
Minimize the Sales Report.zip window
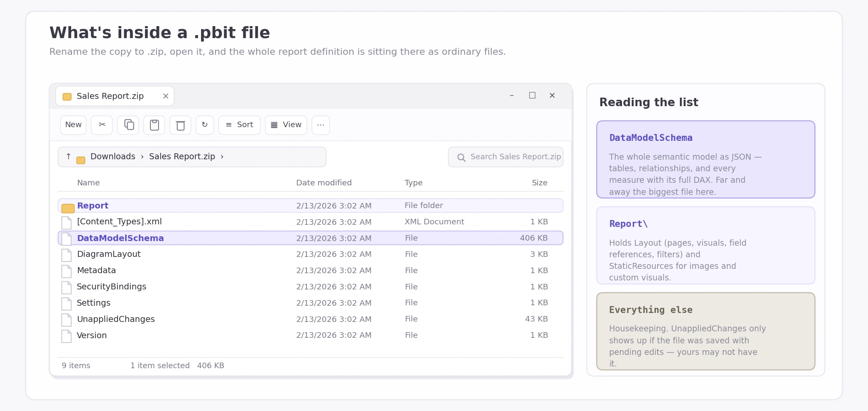(512, 95)
